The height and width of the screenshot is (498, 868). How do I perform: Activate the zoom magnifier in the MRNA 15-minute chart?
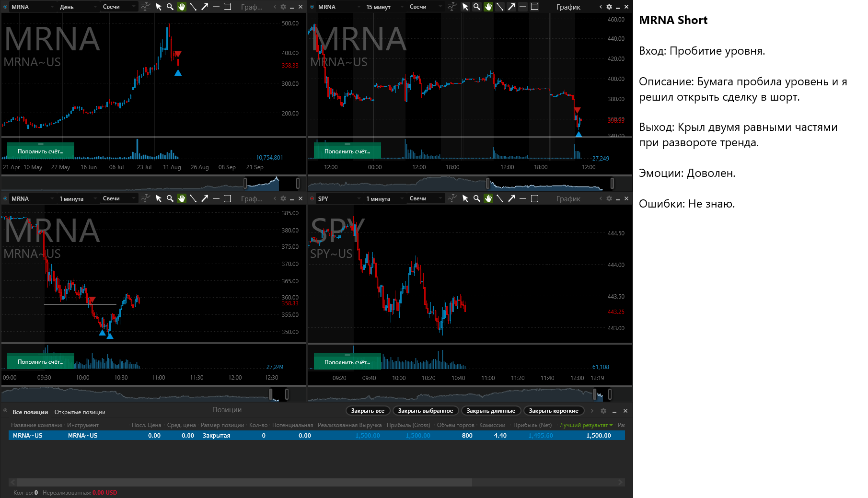click(477, 7)
